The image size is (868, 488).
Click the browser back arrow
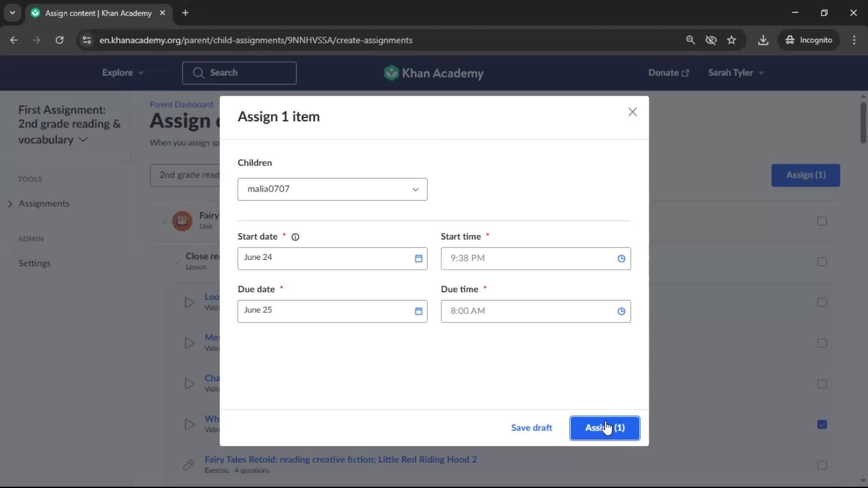(14, 40)
